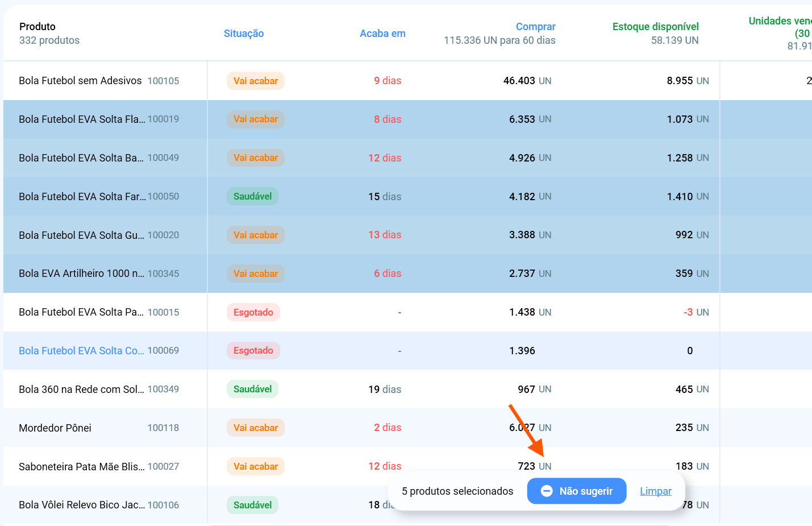
Task: Click Esgotado badge for product 100069
Action: 253,350
